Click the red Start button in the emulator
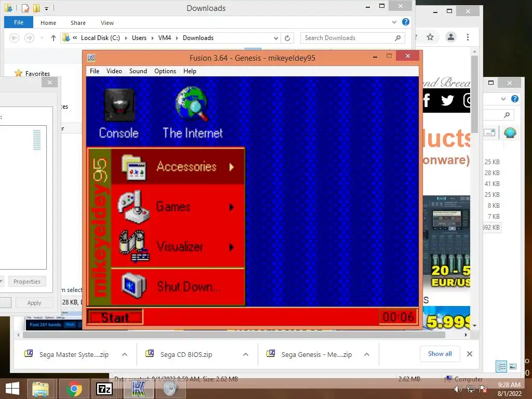The height and width of the screenshot is (399, 532). (115, 317)
